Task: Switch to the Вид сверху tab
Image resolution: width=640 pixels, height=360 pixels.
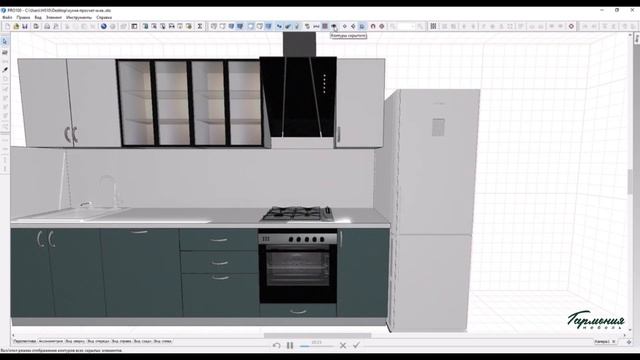Action: 75,341
